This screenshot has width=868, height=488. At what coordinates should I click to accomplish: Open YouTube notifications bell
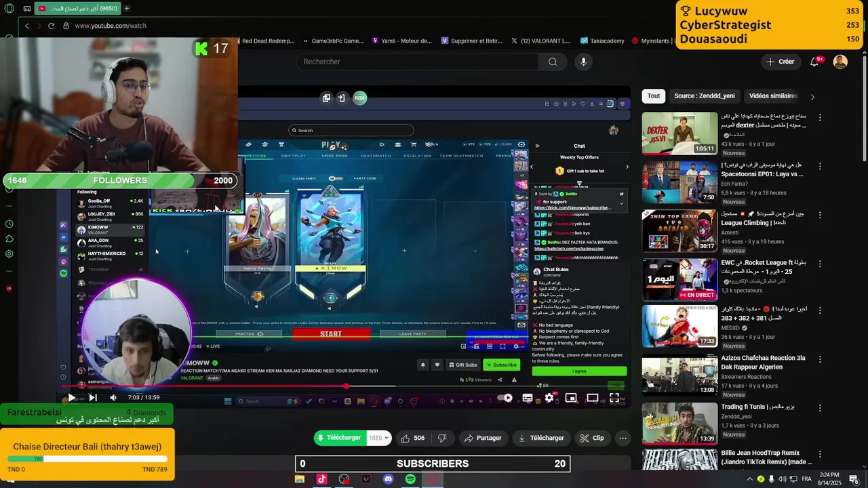(814, 62)
